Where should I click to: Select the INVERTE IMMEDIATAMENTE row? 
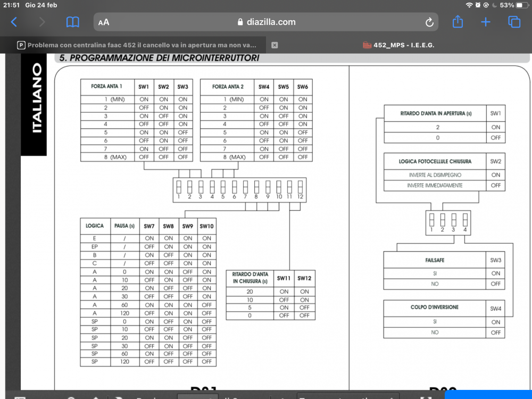pyautogui.click(x=444, y=186)
